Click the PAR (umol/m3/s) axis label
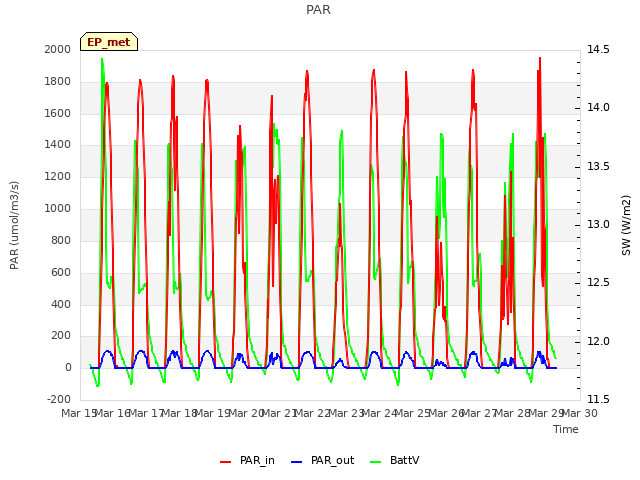 (x=14, y=225)
